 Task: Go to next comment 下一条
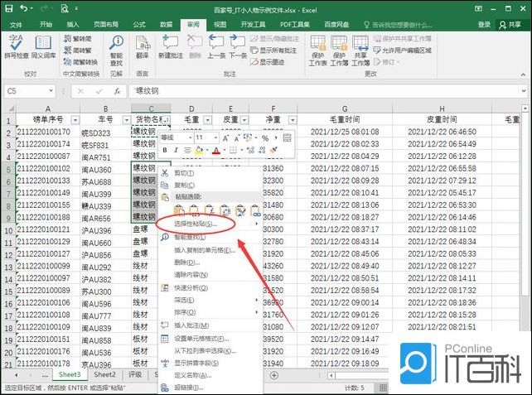[238, 47]
